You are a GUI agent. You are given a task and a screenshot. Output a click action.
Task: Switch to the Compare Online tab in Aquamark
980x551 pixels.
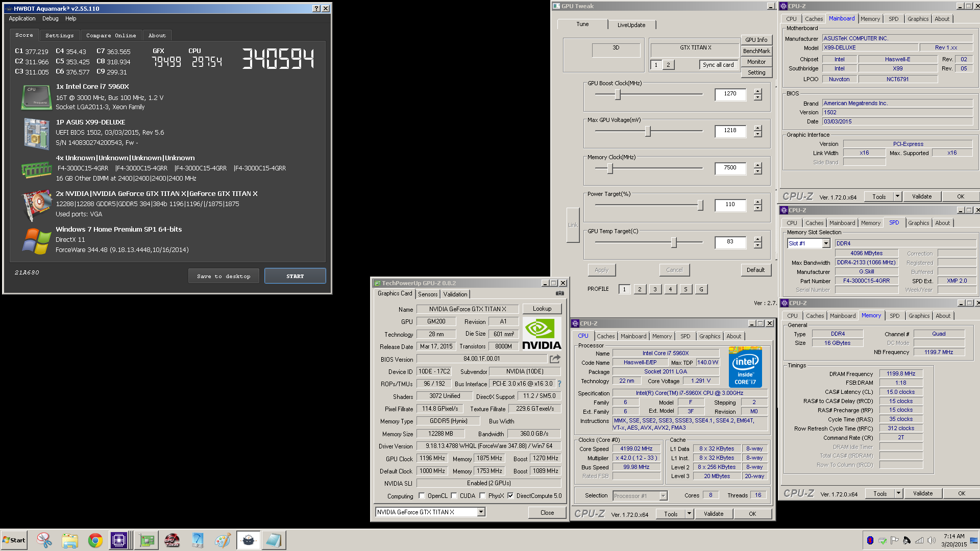111,35
